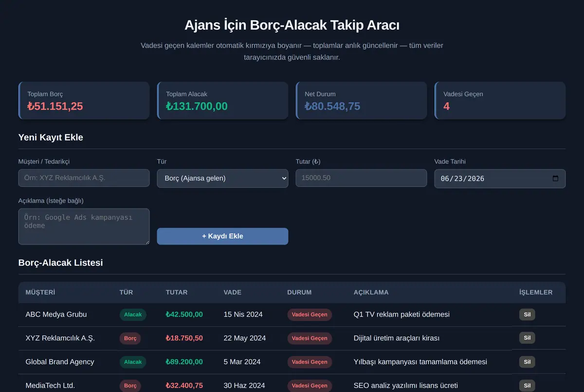This screenshot has width=584, height=392.
Task: Click the AÇIKLAMA column header
Action: pos(371,292)
